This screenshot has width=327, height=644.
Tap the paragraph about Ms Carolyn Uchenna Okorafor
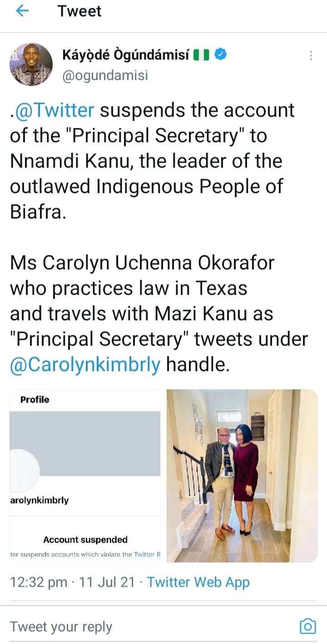point(159,313)
